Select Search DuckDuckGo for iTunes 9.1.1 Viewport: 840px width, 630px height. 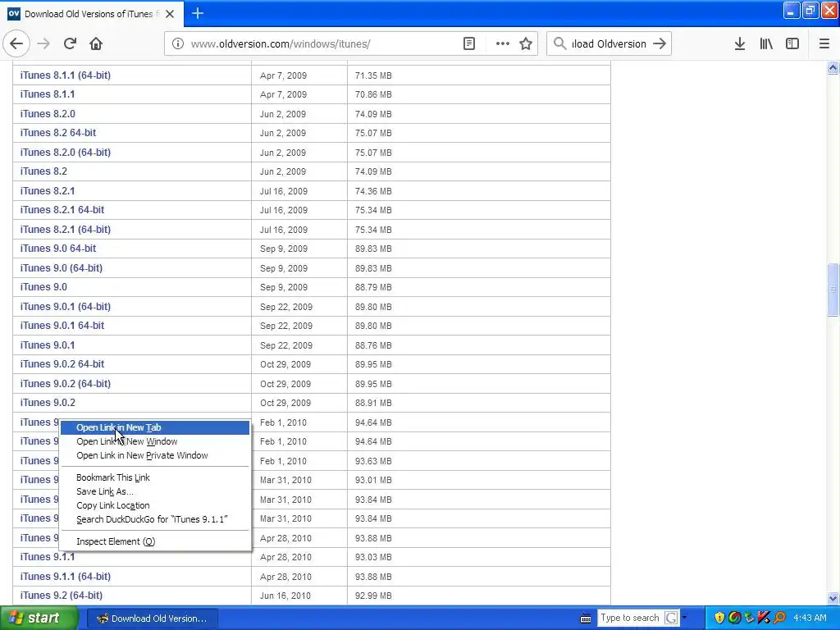pos(155,519)
